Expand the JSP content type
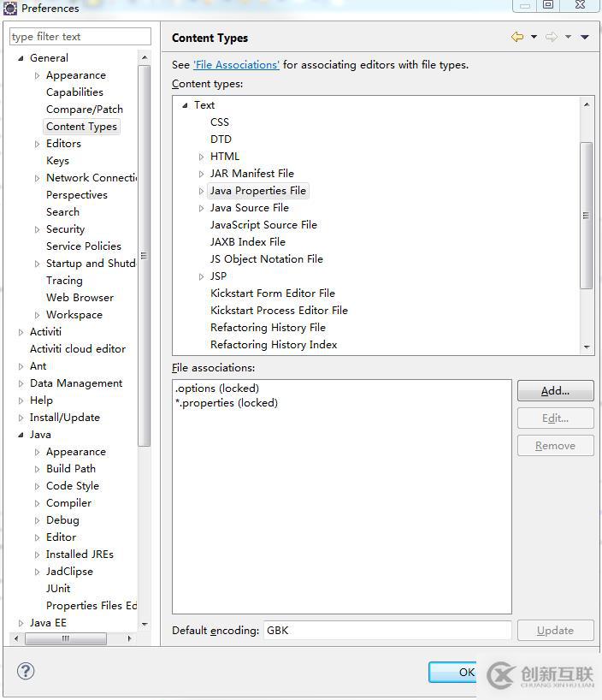 tap(201, 276)
